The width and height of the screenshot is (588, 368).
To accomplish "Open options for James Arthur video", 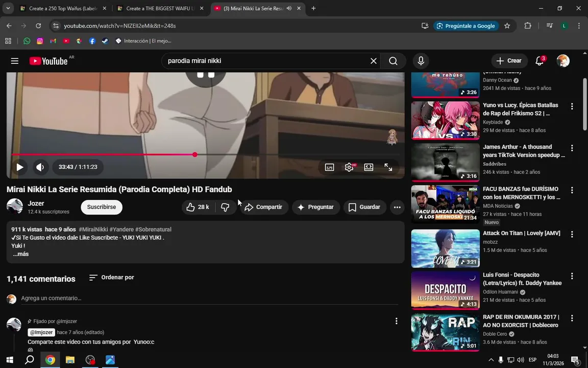I will click(572, 148).
